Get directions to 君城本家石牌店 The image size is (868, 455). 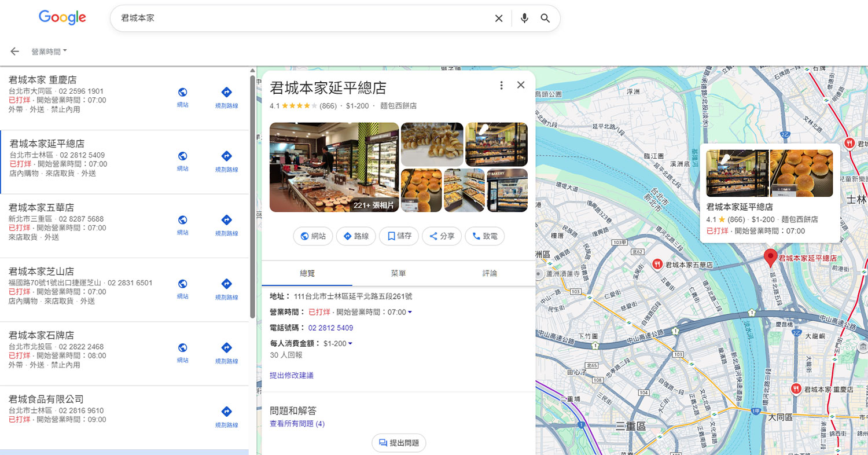coord(227,353)
